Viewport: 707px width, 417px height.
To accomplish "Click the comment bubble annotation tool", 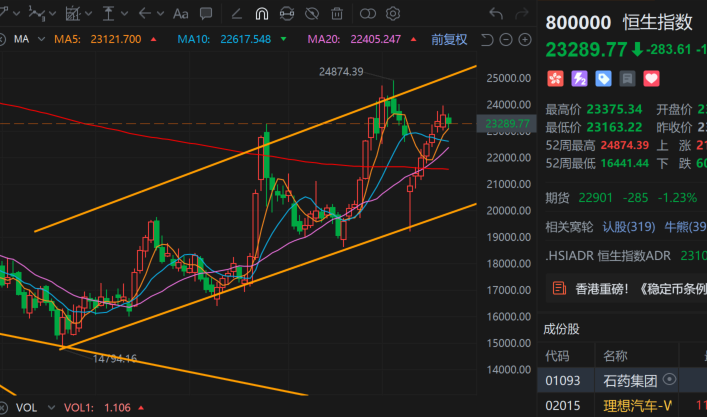I will (207, 14).
